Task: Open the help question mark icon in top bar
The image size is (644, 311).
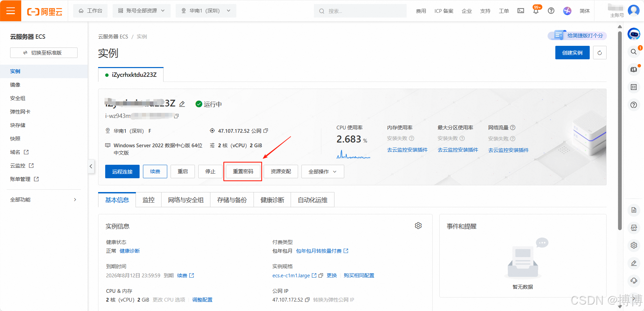Action: click(x=551, y=10)
